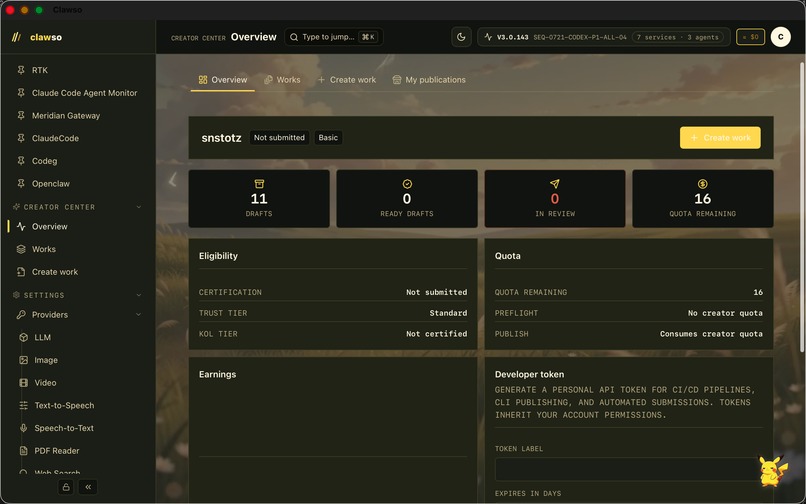The width and height of the screenshot is (806, 504).
Task: Click the pin icon beside Claude Code Agent Monitor
Action: click(21, 93)
